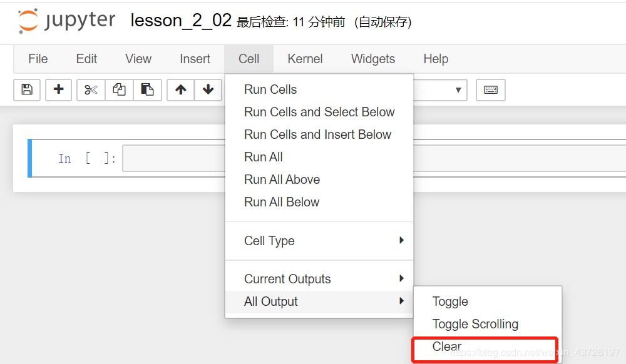Image resolution: width=626 pixels, height=364 pixels.
Task: Choose Run Cells and Insert Below
Action: click(x=317, y=134)
